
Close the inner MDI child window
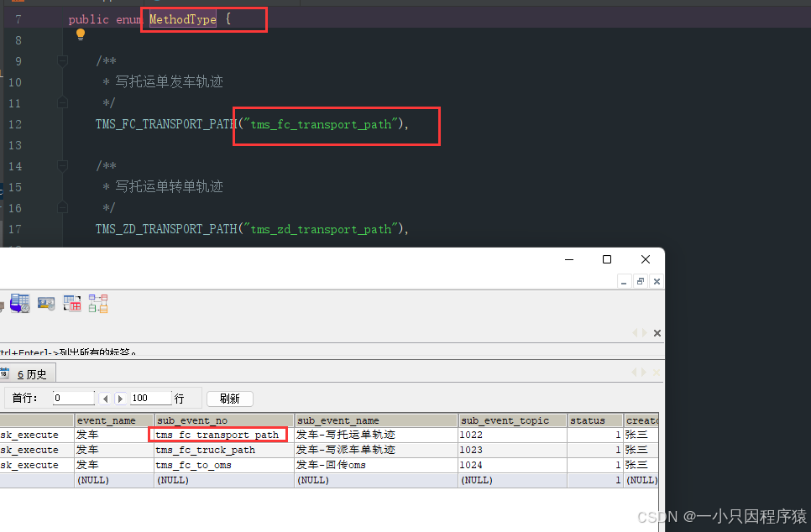click(x=657, y=281)
